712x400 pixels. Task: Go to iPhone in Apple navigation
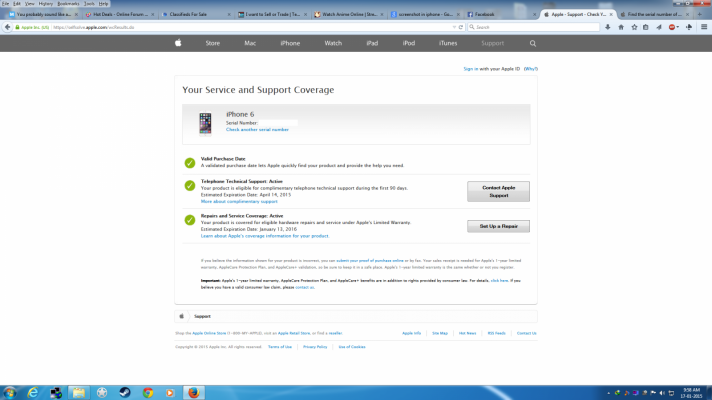(290, 43)
